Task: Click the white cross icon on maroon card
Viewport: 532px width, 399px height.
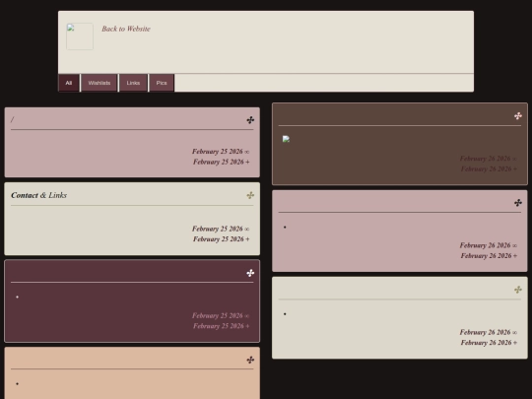Action: click(250, 273)
